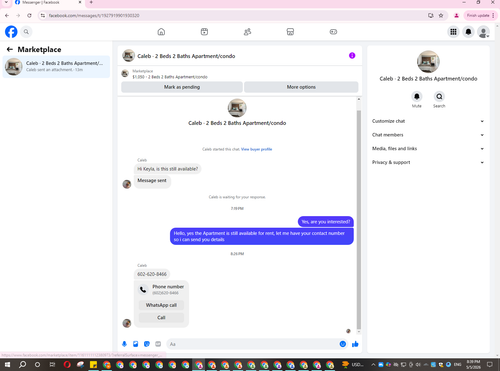Click the Call button
Image resolution: width=500 pixels, height=371 pixels.
[x=161, y=317]
